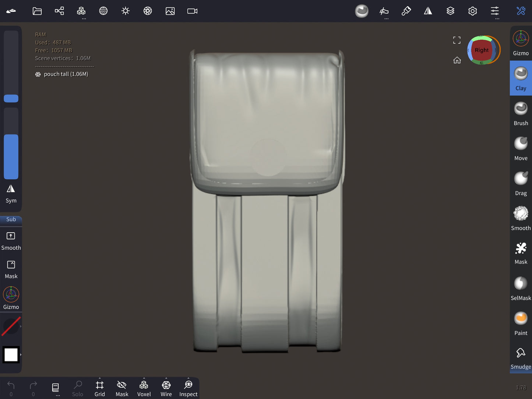
Task: Adjust the upper radius slider
Action: 11,67
